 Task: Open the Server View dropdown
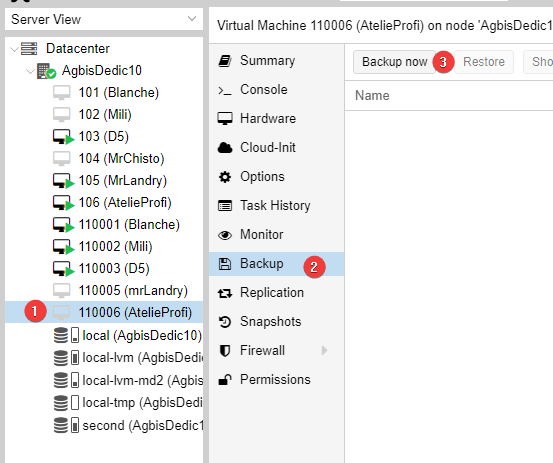tap(104, 19)
